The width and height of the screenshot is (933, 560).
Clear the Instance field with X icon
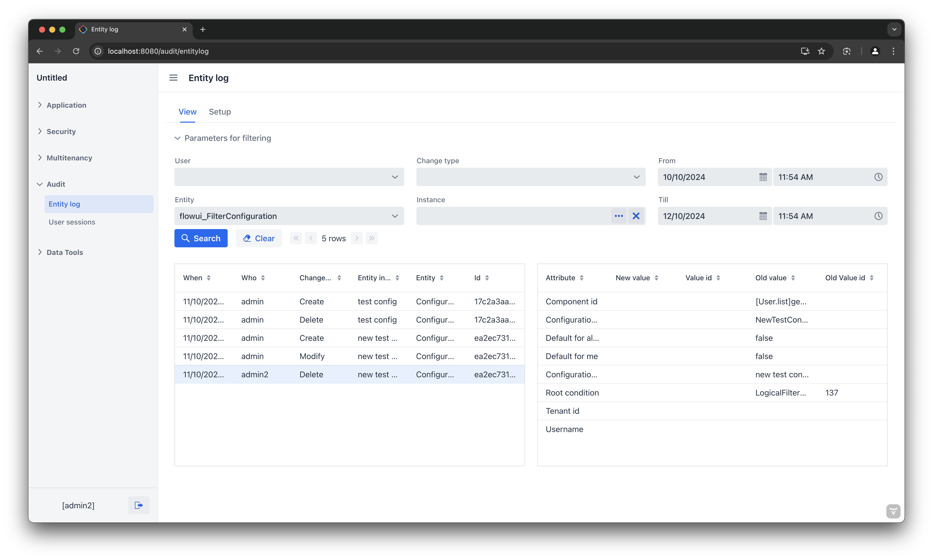tap(636, 216)
